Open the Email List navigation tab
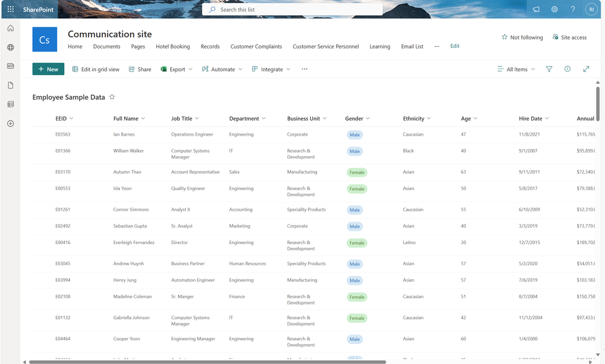This screenshot has height=364, width=605. pos(412,46)
